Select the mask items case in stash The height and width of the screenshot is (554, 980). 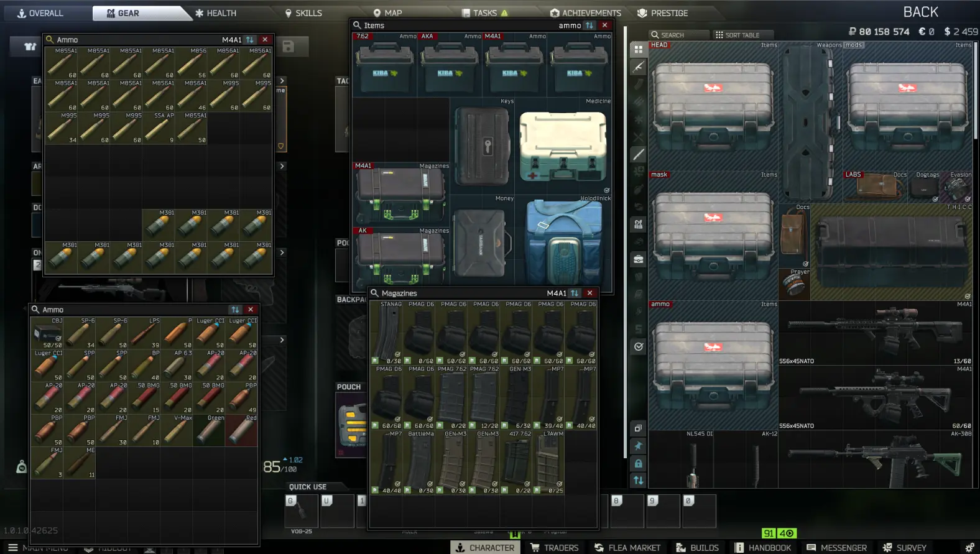pos(713,236)
